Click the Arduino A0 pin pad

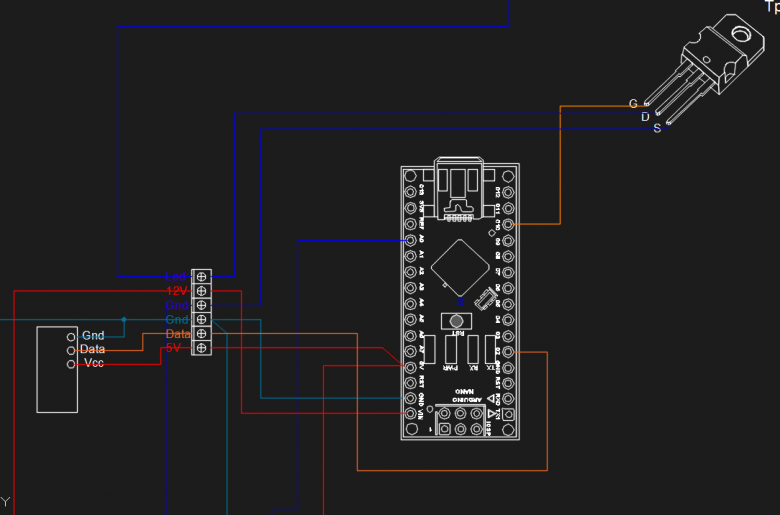[409, 240]
